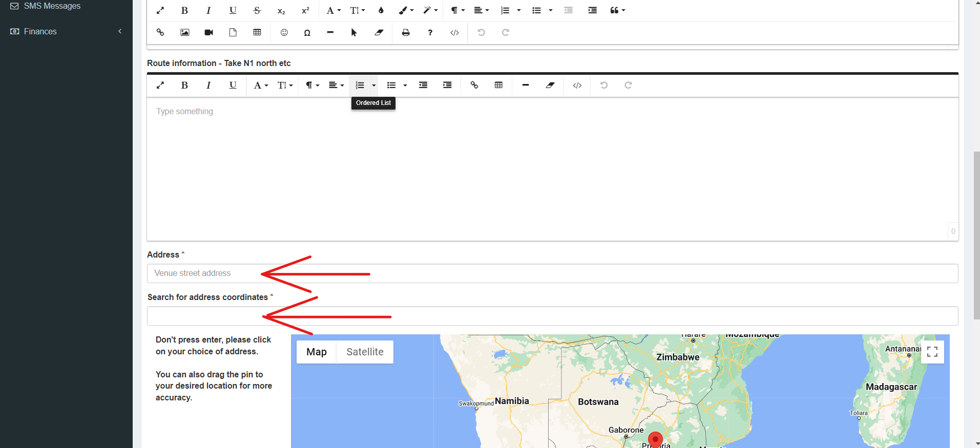Click the Venue street address field

(x=552, y=273)
